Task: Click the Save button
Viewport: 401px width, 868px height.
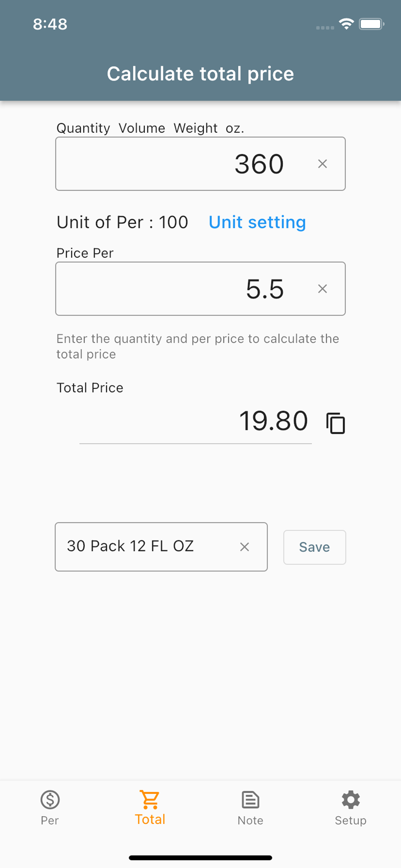Action: tap(314, 547)
